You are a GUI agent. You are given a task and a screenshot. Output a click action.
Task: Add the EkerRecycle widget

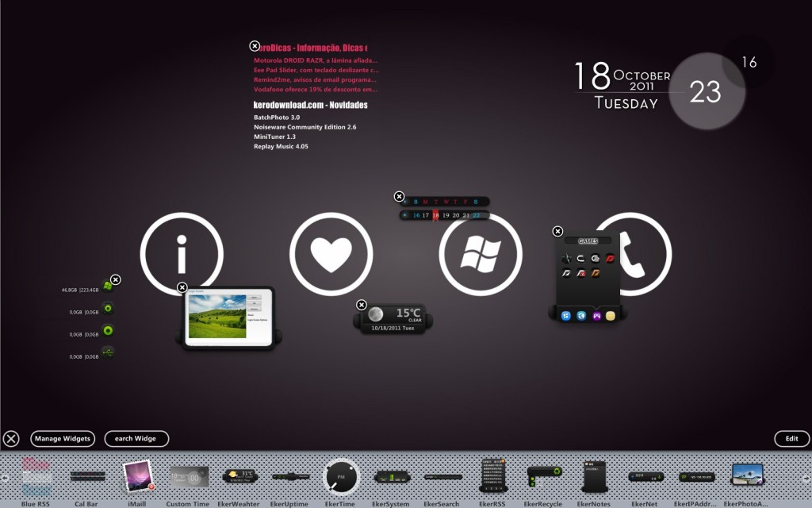[x=544, y=476]
